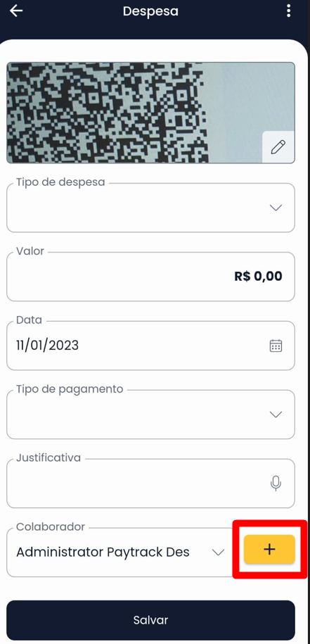Expand the Tipo de pagamento chevron
310x644 pixels.
[276, 415]
